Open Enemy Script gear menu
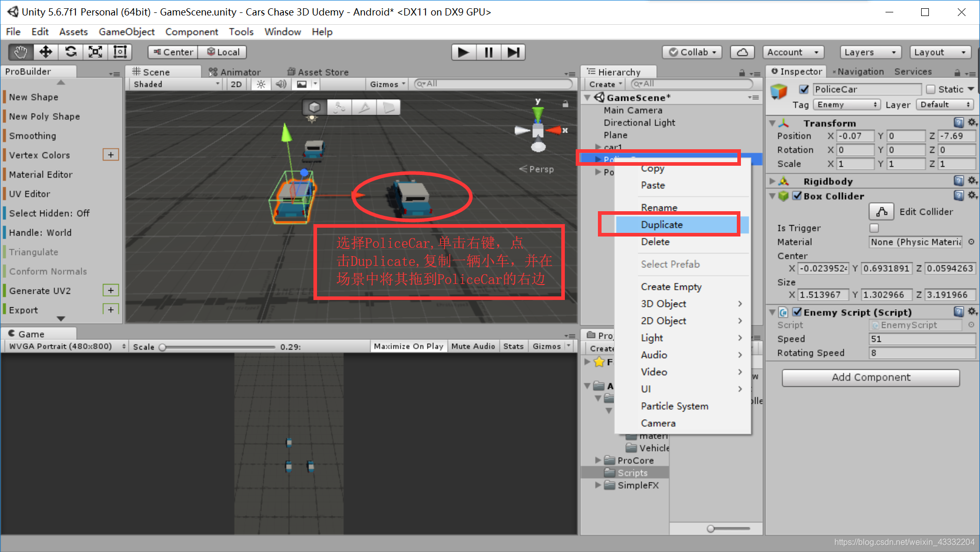This screenshot has height=552, width=980. [x=972, y=311]
